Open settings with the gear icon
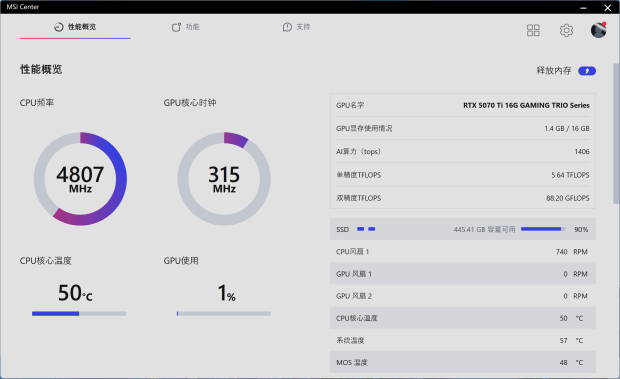620x379 pixels. (566, 30)
